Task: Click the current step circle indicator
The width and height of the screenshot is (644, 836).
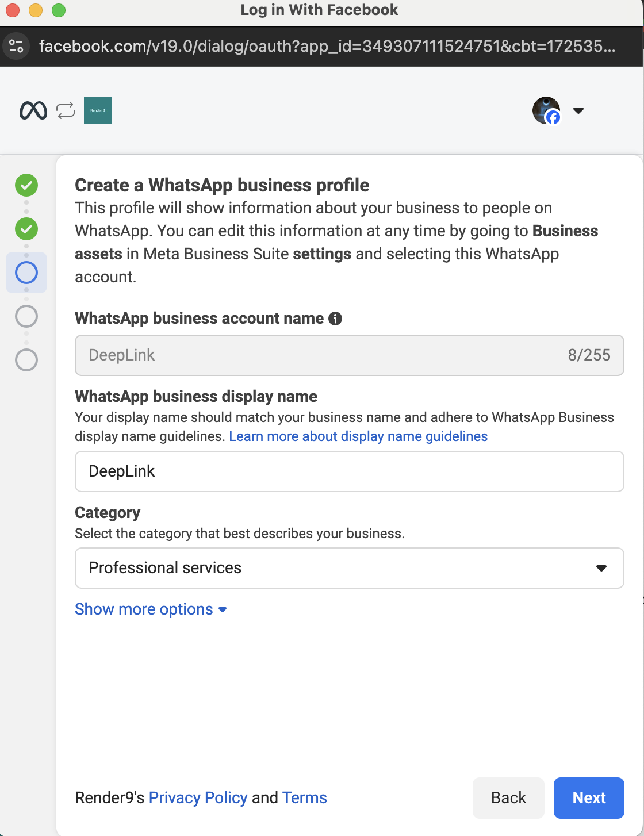Action: (26, 273)
